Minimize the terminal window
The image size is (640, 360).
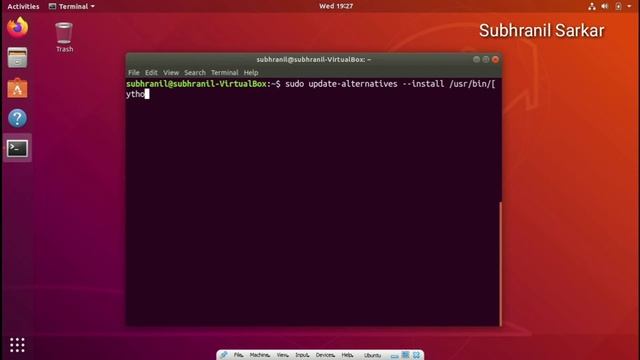click(x=476, y=59)
